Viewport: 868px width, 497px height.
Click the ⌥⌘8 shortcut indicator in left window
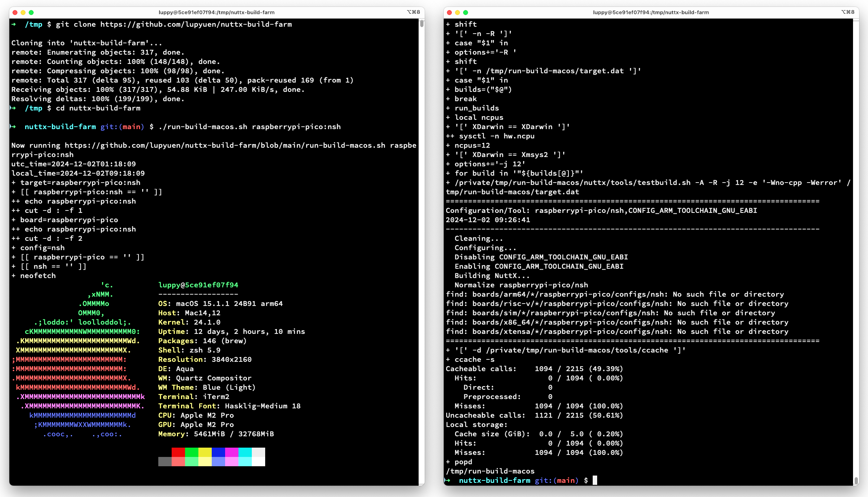click(x=413, y=12)
